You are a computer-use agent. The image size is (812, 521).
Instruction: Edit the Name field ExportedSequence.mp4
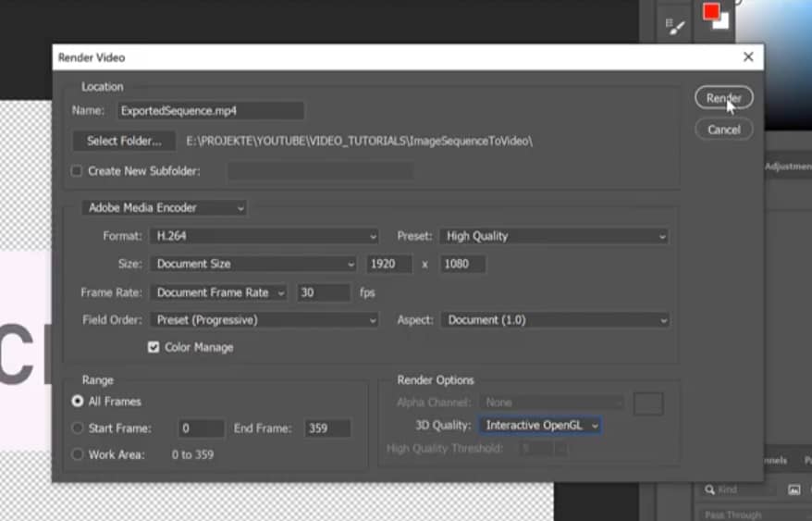point(210,110)
